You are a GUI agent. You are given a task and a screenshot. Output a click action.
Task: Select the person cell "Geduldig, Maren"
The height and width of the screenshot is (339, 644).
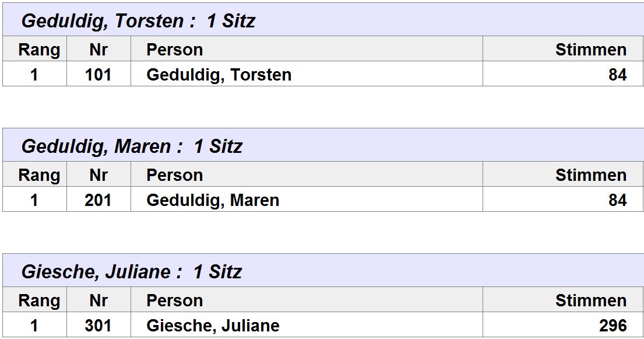pyautogui.click(x=213, y=200)
